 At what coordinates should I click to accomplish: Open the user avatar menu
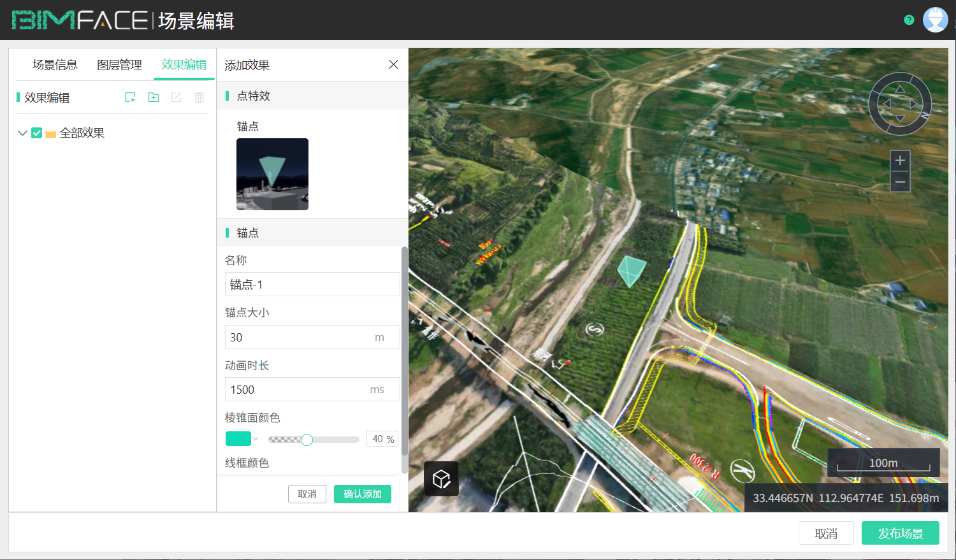(935, 20)
